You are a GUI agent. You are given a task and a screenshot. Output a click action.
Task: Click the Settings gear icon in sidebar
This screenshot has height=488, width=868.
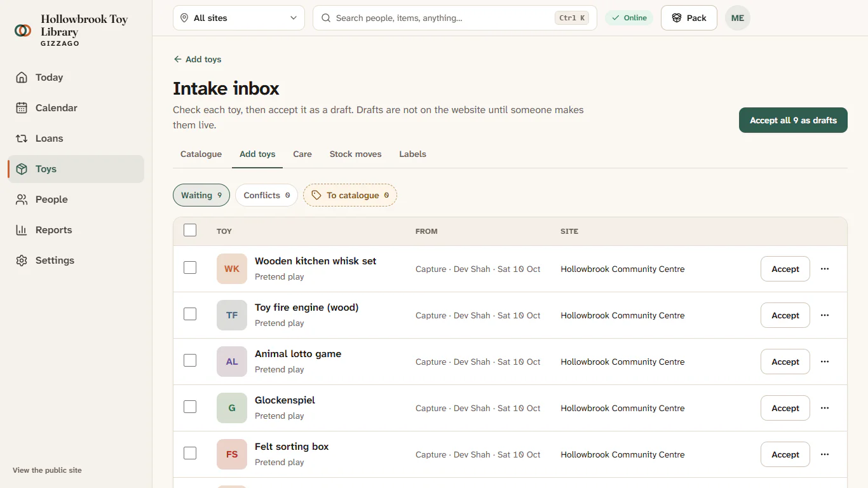[22, 261]
